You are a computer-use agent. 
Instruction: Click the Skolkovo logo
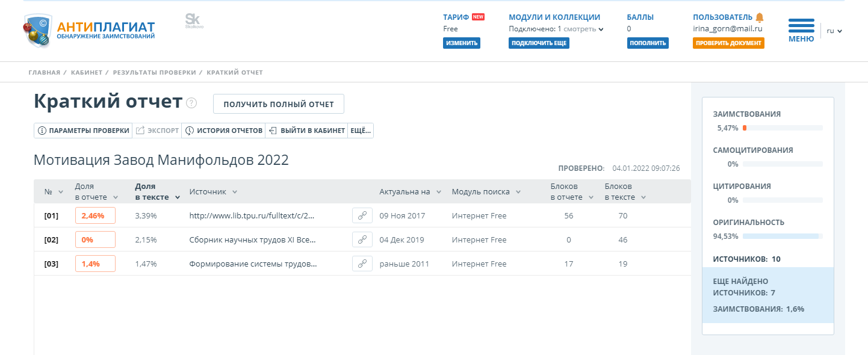click(x=194, y=21)
